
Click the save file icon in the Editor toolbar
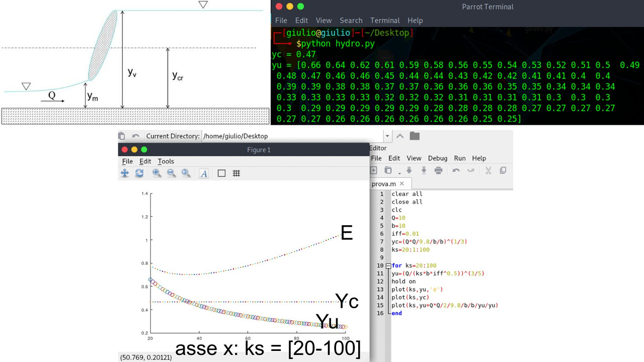click(x=409, y=170)
